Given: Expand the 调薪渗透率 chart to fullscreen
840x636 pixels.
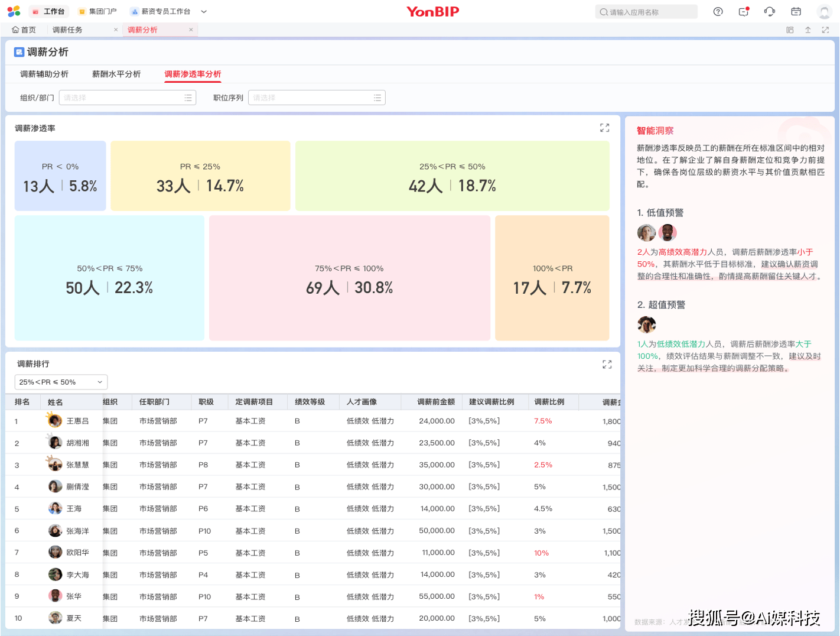Looking at the screenshot, I should 604,128.
